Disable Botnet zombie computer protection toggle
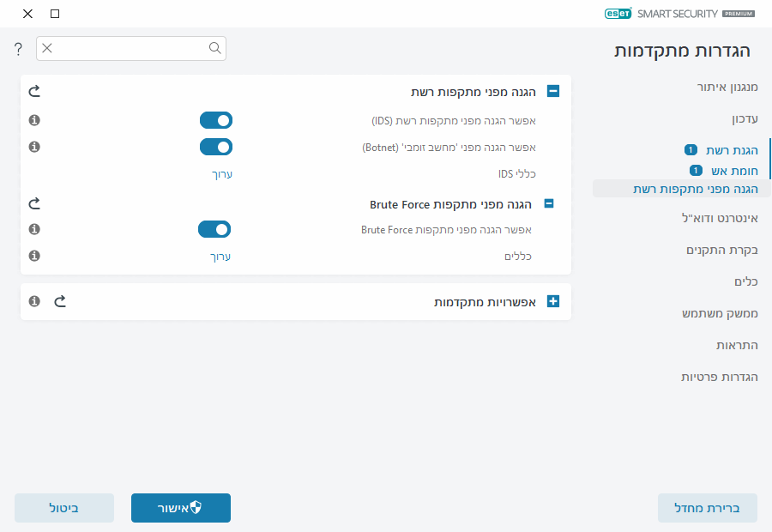 (216, 147)
